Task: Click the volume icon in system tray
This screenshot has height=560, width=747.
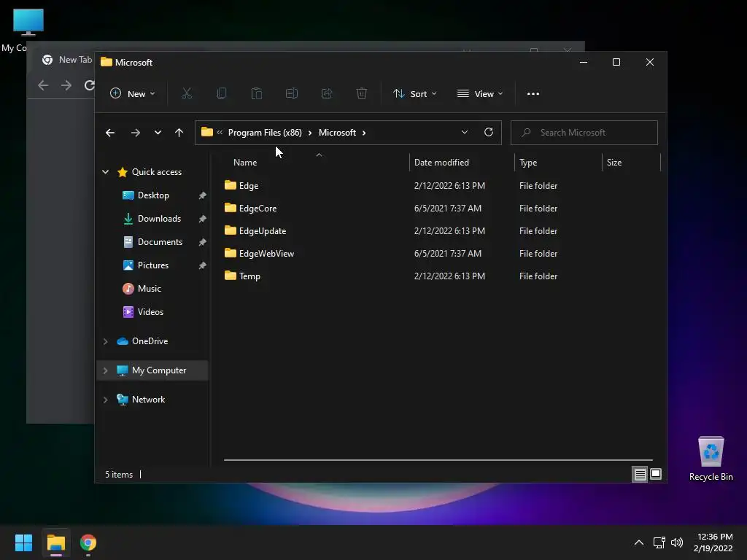Action: pyautogui.click(x=676, y=542)
